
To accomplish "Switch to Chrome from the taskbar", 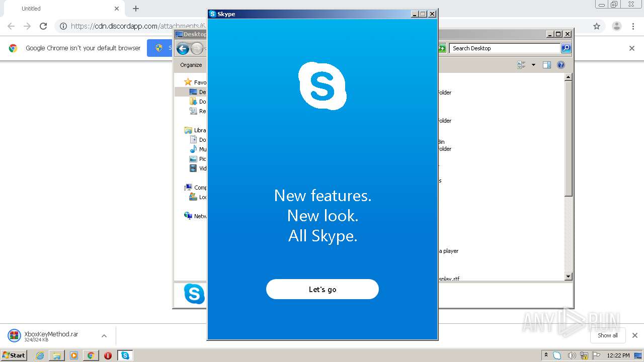I will tap(91, 355).
